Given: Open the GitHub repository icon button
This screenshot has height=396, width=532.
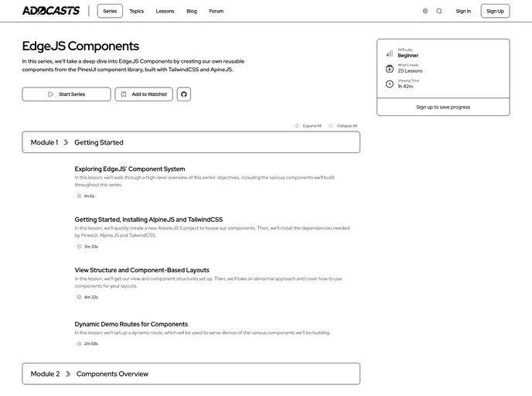Looking at the screenshot, I should coord(183,94).
